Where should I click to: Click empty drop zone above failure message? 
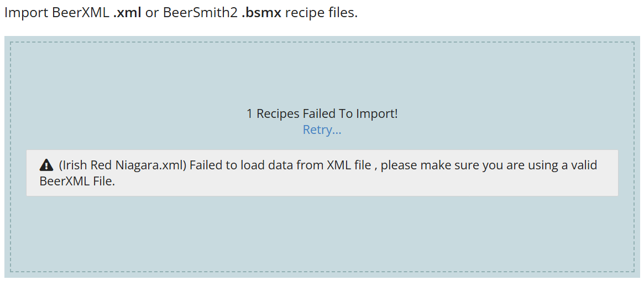[x=322, y=72]
